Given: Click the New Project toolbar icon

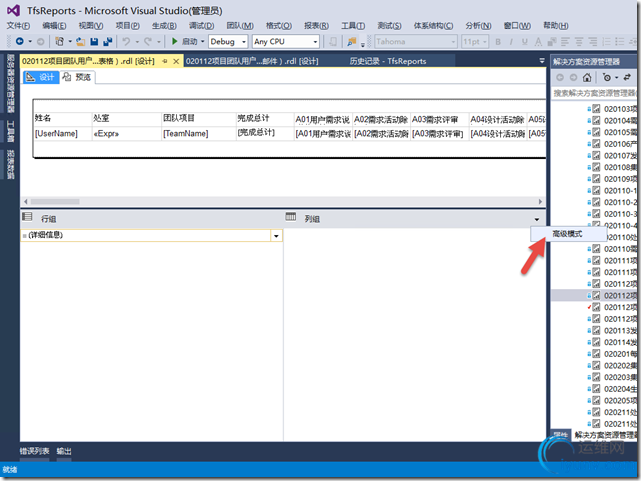Looking at the screenshot, I should pos(59,41).
